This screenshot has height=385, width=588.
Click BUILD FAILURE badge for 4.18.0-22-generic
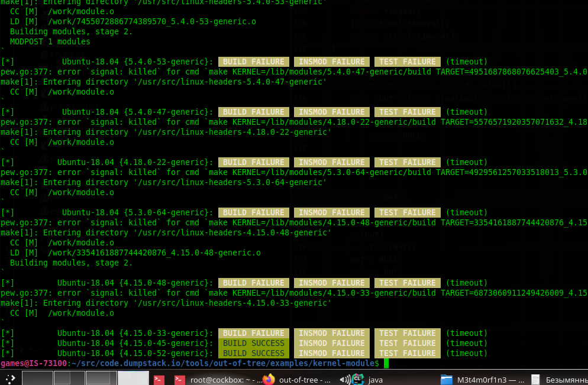(x=254, y=162)
